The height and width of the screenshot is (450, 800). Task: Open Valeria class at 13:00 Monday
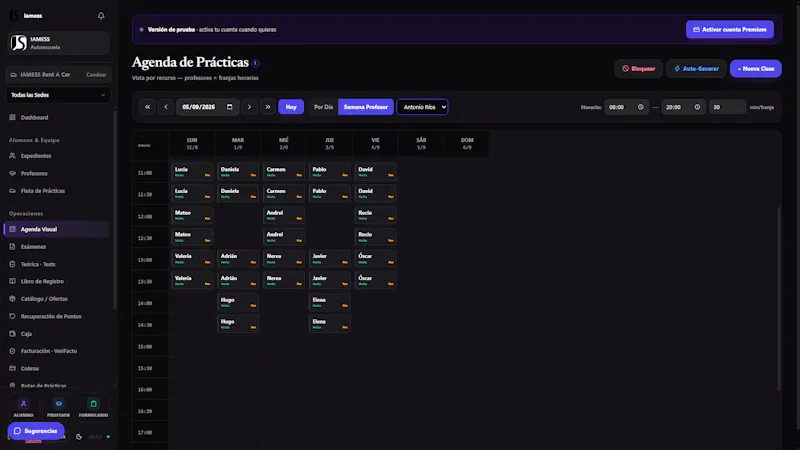(192, 259)
